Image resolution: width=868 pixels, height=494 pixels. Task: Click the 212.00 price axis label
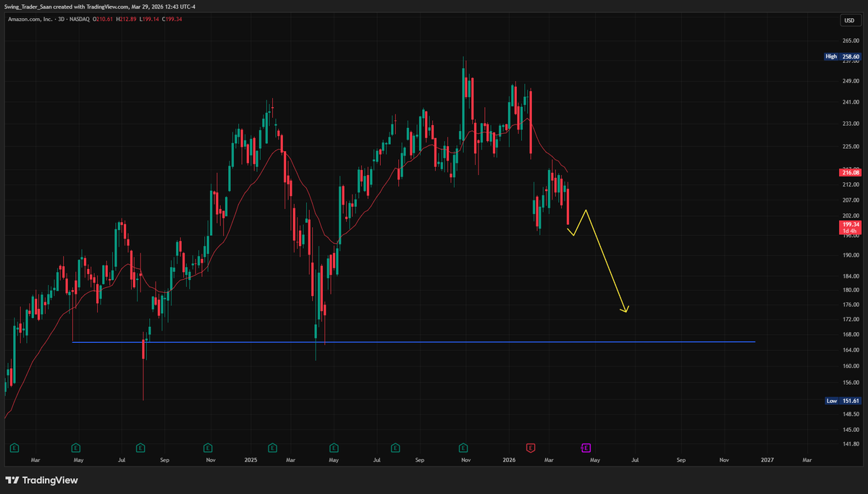pos(851,184)
